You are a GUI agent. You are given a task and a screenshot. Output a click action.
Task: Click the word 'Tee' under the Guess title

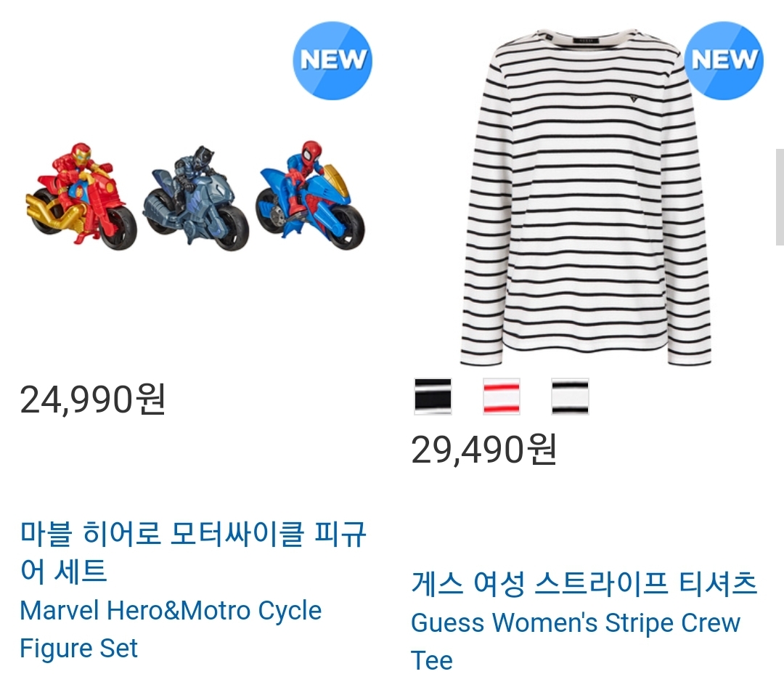[x=432, y=660]
